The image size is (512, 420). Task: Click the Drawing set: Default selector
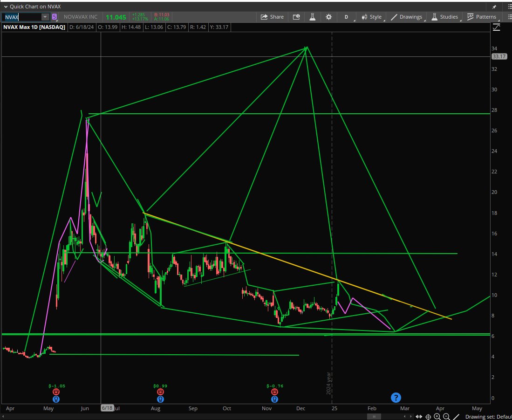tap(489, 417)
